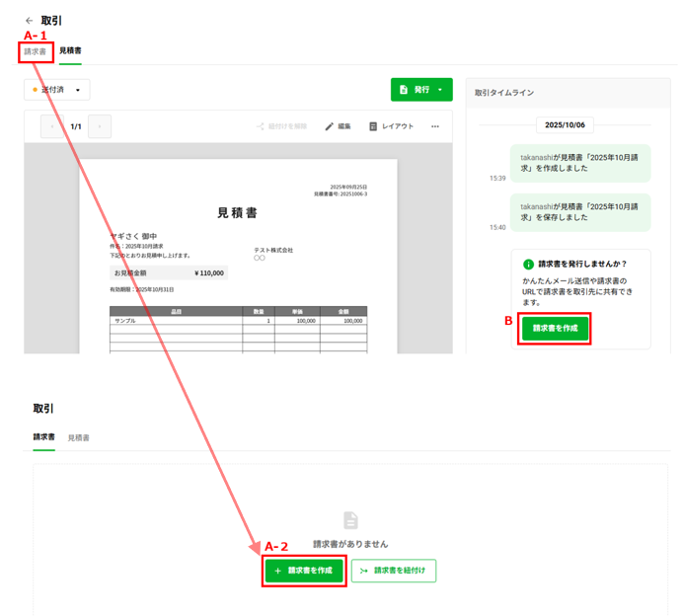Viewport: 683px width, 616px height.
Task: Click the + 請求書を作成 button
Action: tap(304, 571)
